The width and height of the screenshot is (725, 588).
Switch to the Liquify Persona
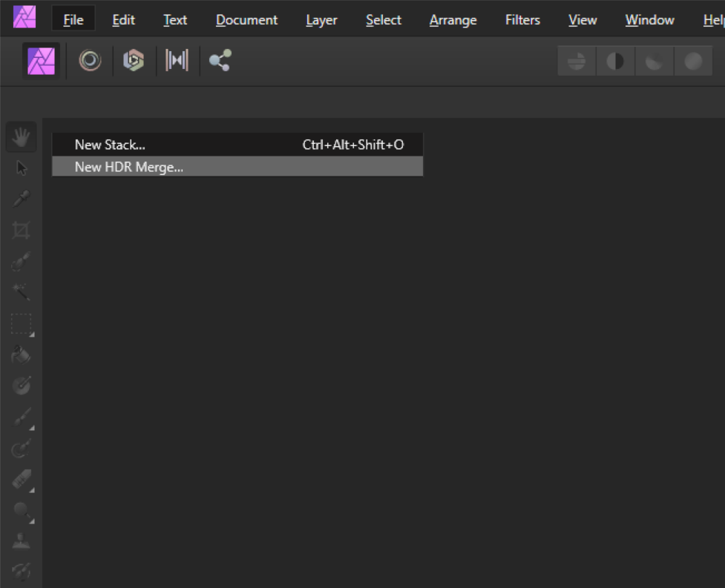(89, 61)
